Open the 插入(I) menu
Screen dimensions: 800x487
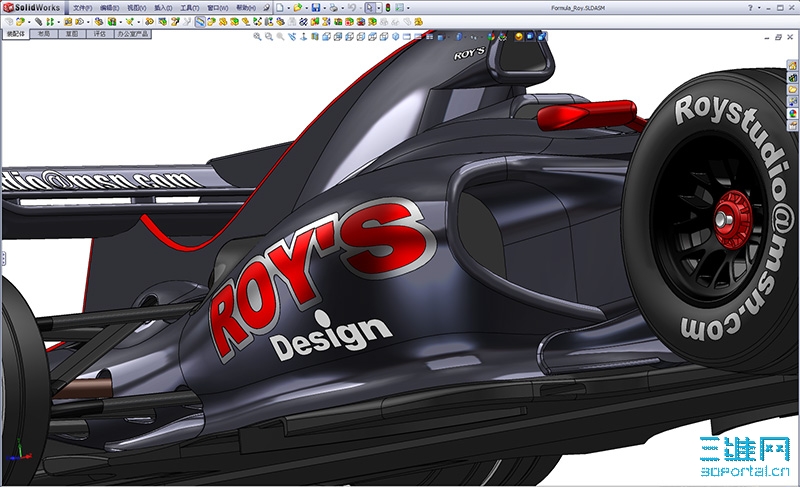click(163, 8)
